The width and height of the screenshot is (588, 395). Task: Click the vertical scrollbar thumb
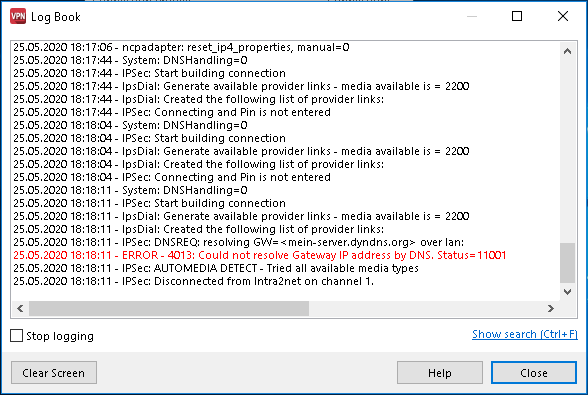[x=567, y=263]
